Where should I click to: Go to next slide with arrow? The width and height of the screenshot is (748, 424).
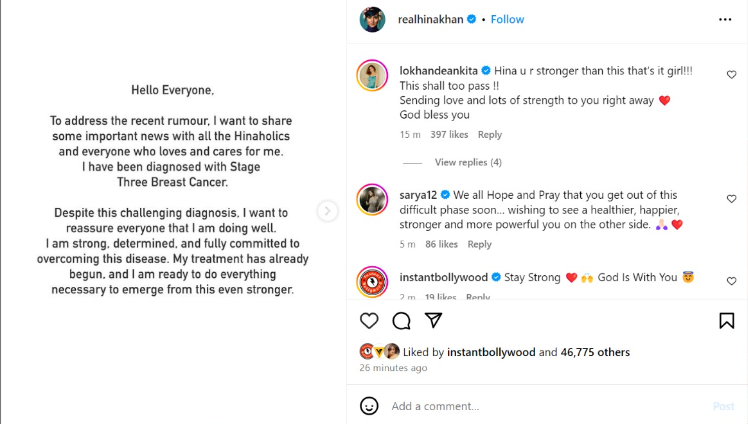[x=327, y=211]
